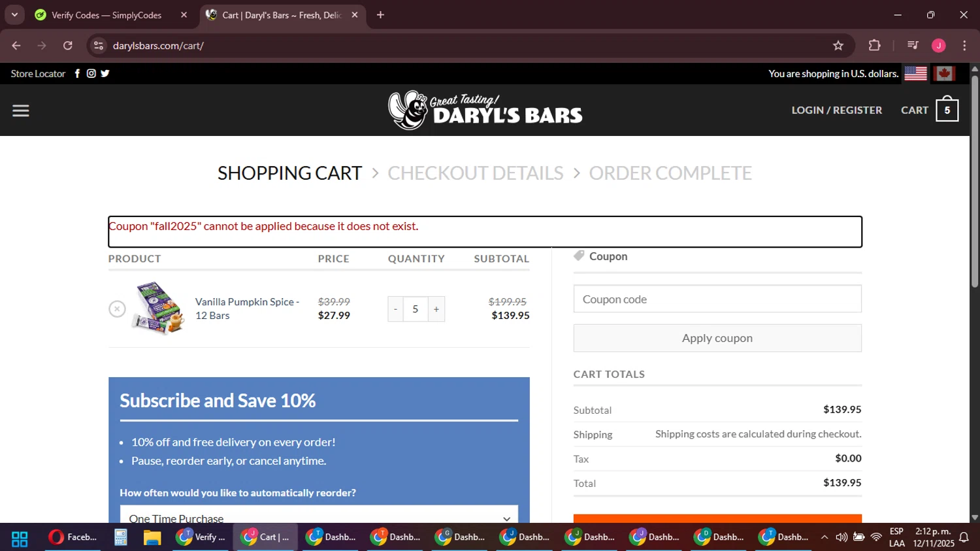Viewport: 980px width, 551px height.
Task: Increase quantity with plus button
Action: [436, 309]
